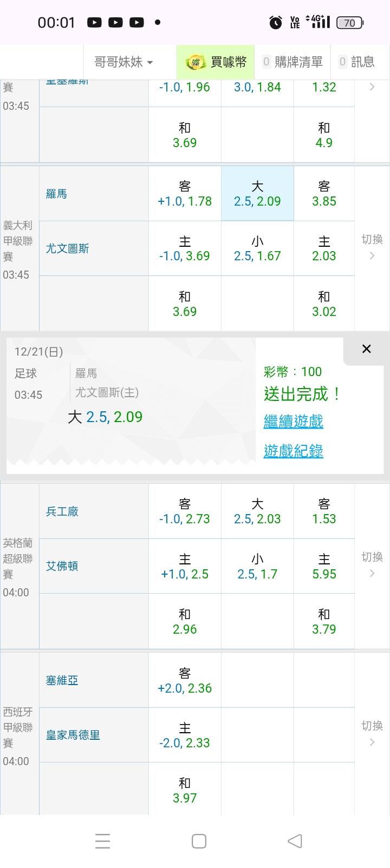The width and height of the screenshot is (390, 868).
Task: Tap Android home navigation icon
Action: point(199,840)
